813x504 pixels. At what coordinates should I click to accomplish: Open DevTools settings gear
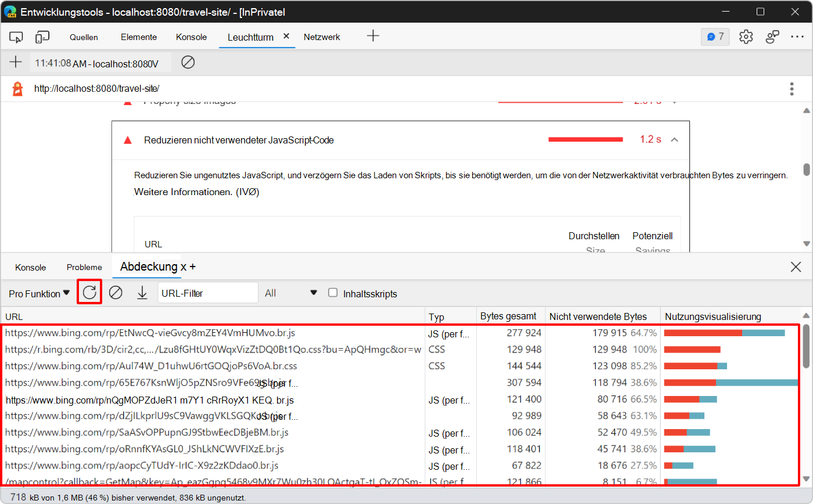click(746, 37)
